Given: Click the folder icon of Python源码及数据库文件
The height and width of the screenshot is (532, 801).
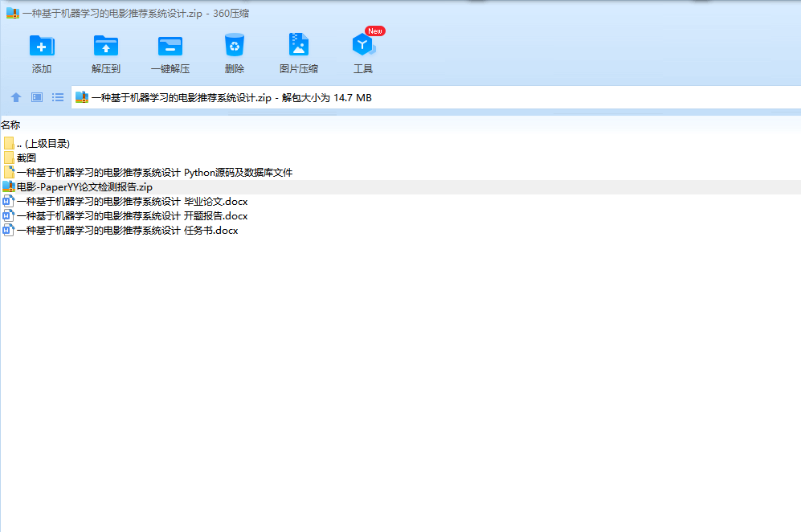Looking at the screenshot, I should click(9, 172).
